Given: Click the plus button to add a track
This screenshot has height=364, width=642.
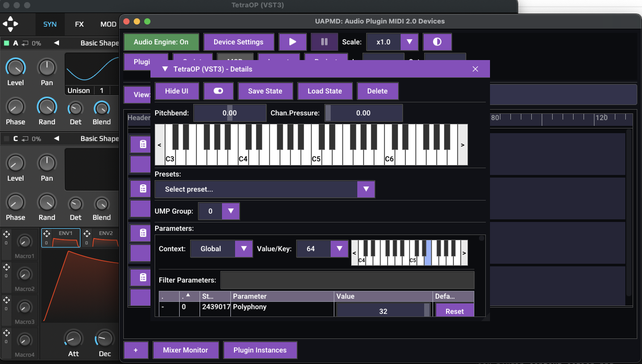Looking at the screenshot, I should pos(136,350).
